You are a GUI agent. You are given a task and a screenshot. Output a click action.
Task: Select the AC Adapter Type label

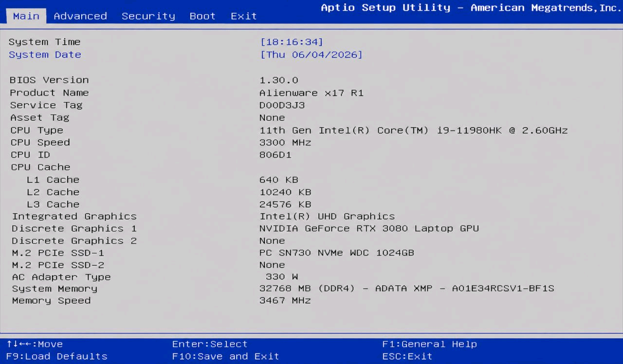(61, 277)
